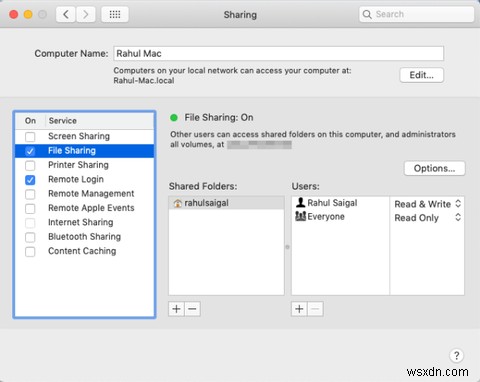The image size is (480, 382).
Task: Click the Search field
Action: [417, 14]
